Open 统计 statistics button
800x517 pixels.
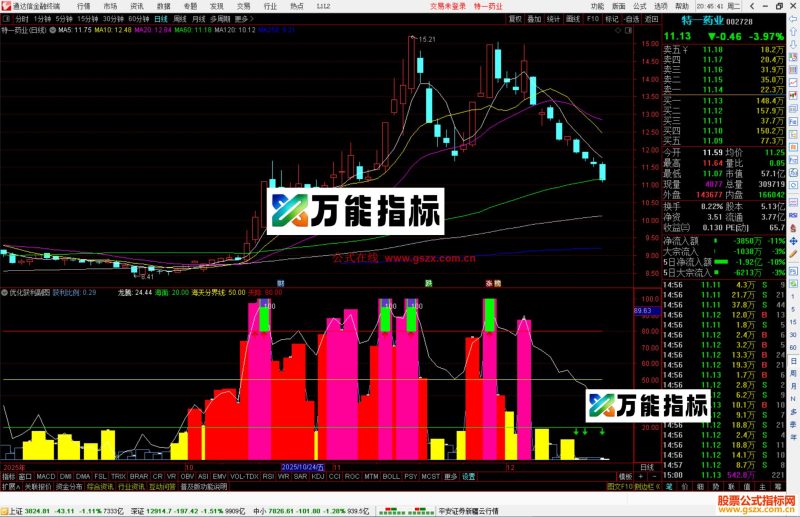click(x=553, y=19)
